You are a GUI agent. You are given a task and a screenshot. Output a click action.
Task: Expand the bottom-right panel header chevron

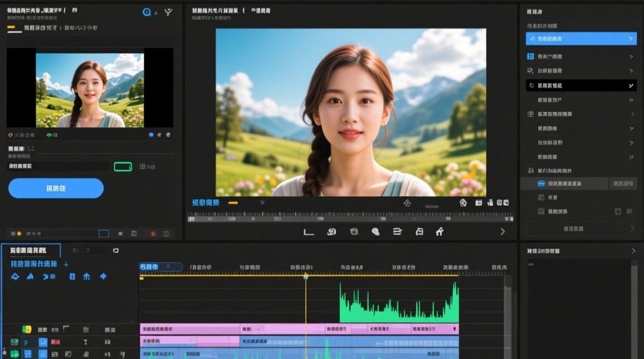pyautogui.click(x=633, y=251)
